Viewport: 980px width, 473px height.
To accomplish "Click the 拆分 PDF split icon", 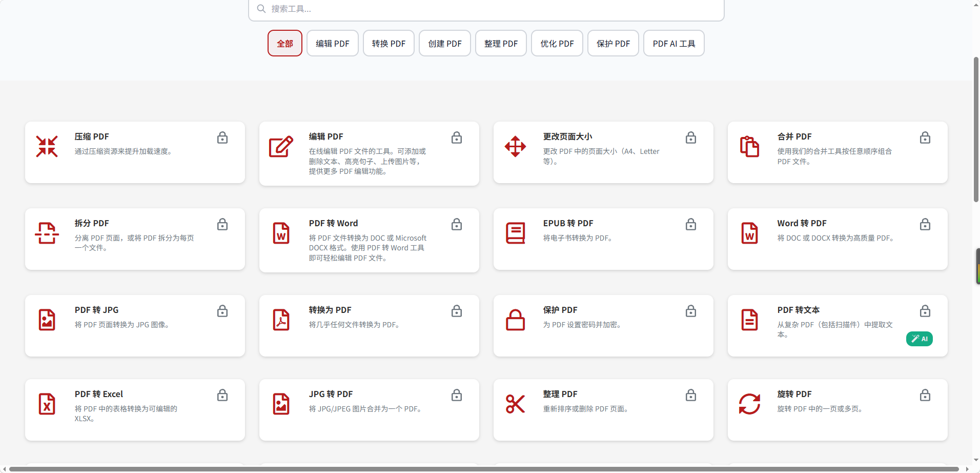I will [x=47, y=233].
